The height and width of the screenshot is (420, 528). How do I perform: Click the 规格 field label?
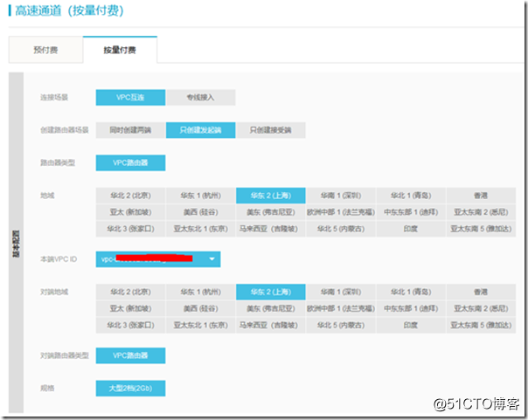tap(47, 389)
